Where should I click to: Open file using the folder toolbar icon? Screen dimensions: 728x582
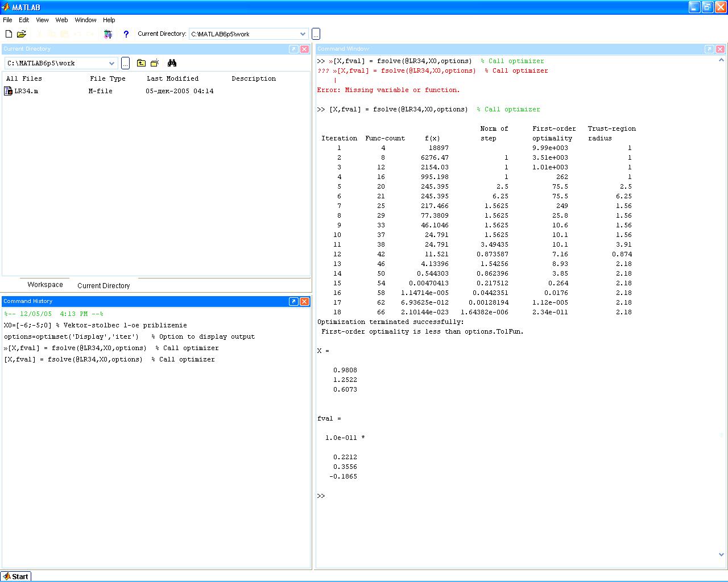coord(22,34)
